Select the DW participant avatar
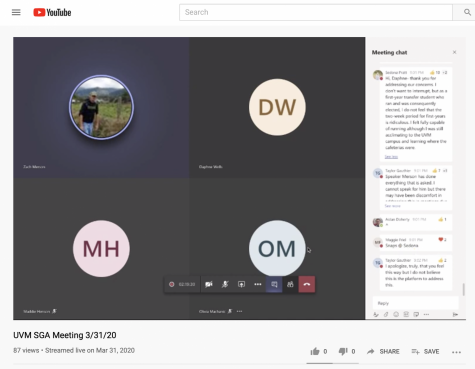 pyautogui.click(x=277, y=107)
